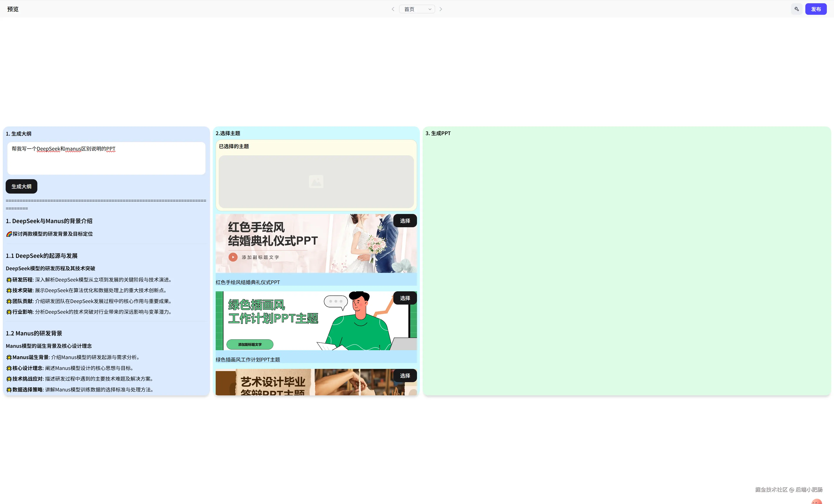Click the 发布 publish button
The height and width of the screenshot is (504, 834).
(816, 9)
